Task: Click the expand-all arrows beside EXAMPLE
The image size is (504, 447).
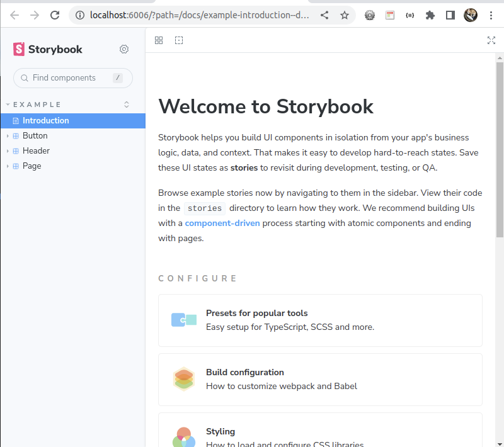Action: click(x=127, y=105)
